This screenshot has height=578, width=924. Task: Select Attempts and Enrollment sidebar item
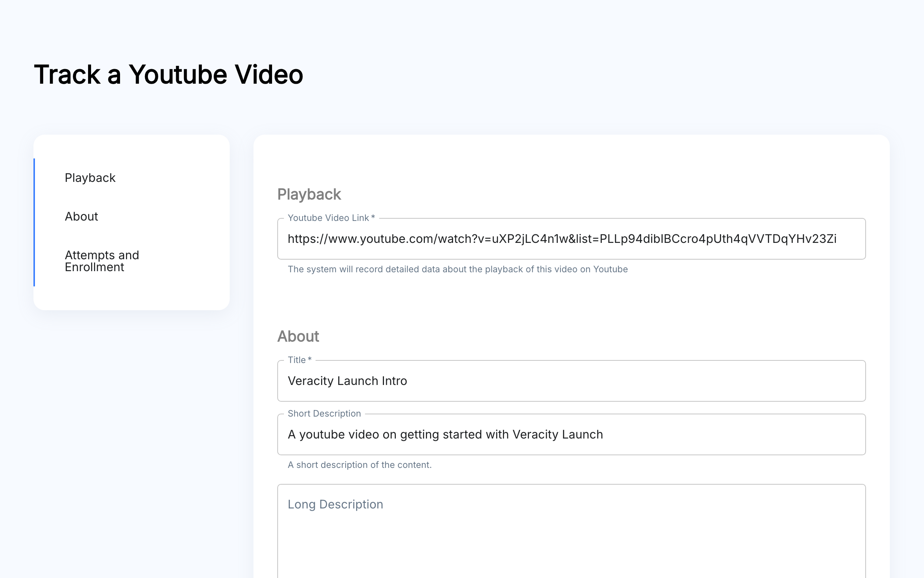click(101, 261)
